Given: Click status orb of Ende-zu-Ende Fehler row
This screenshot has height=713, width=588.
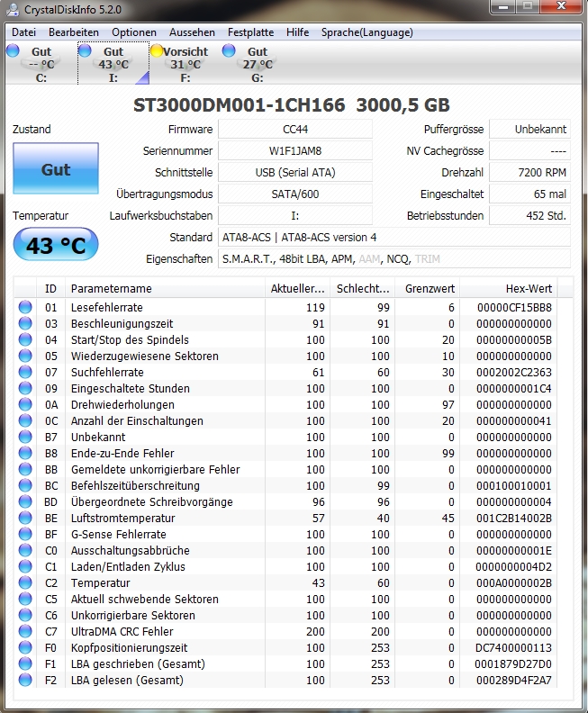Looking at the screenshot, I should [25, 454].
